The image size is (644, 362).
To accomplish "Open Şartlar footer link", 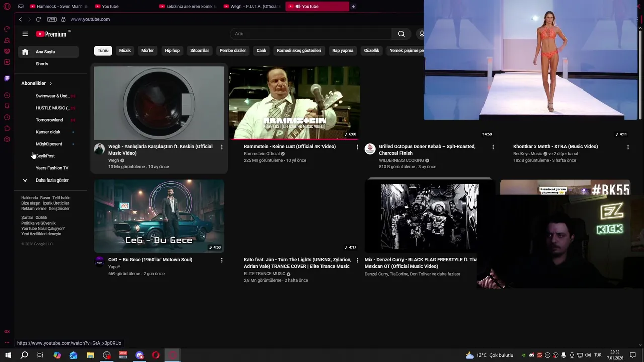I will pos(27,217).
